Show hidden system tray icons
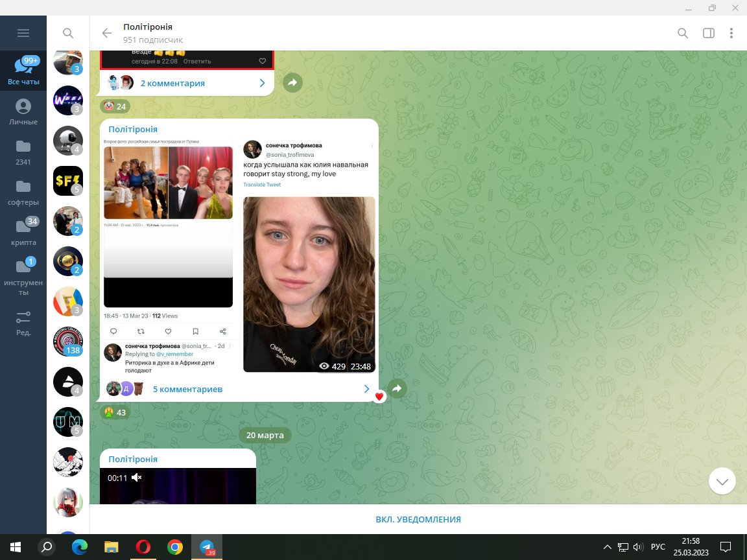 [608, 547]
